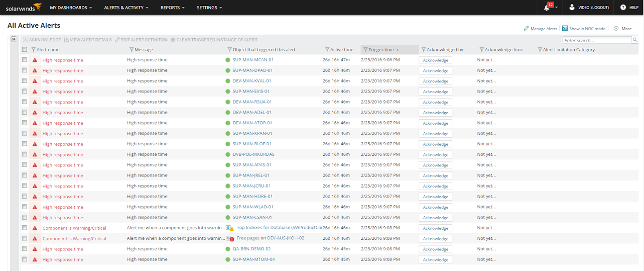Open the Alerts & Activity menu
Screen dimensions: 644x271
[x=127, y=8]
